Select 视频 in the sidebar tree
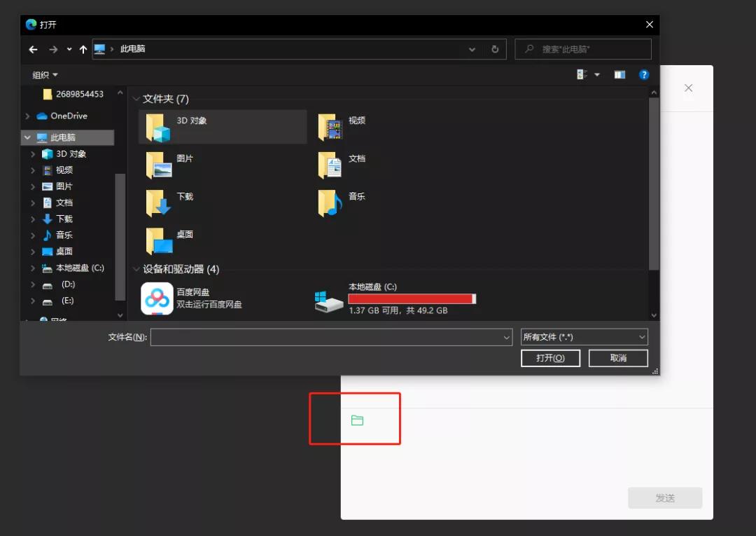This screenshot has height=536, width=756. click(58, 170)
